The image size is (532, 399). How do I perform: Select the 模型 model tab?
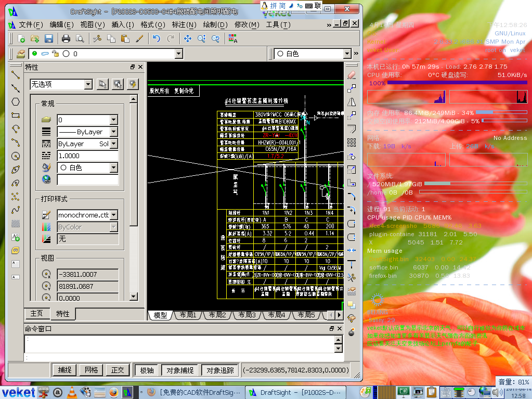click(160, 315)
